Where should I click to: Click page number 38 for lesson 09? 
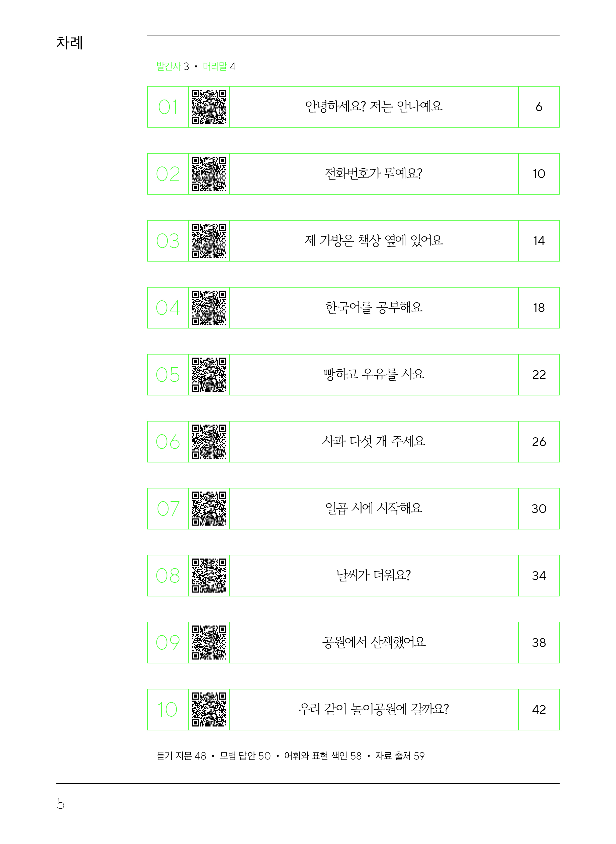pyautogui.click(x=539, y=643)
